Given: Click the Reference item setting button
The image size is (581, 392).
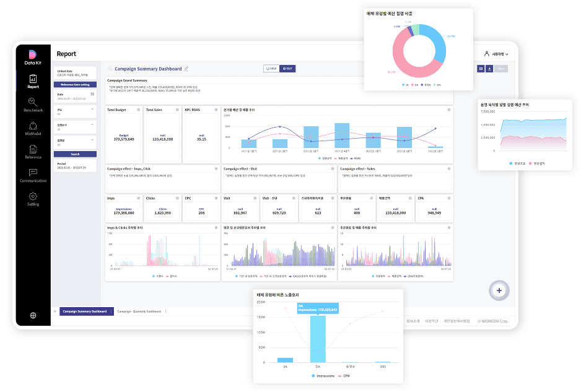Looking at the screenshot, I should coord(75,84).
